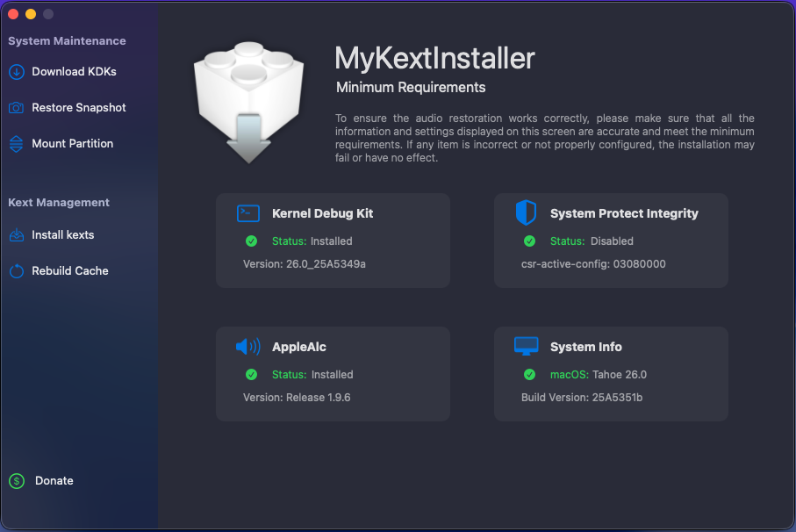Click the Kext Management sidebar header

click(59, 203)
